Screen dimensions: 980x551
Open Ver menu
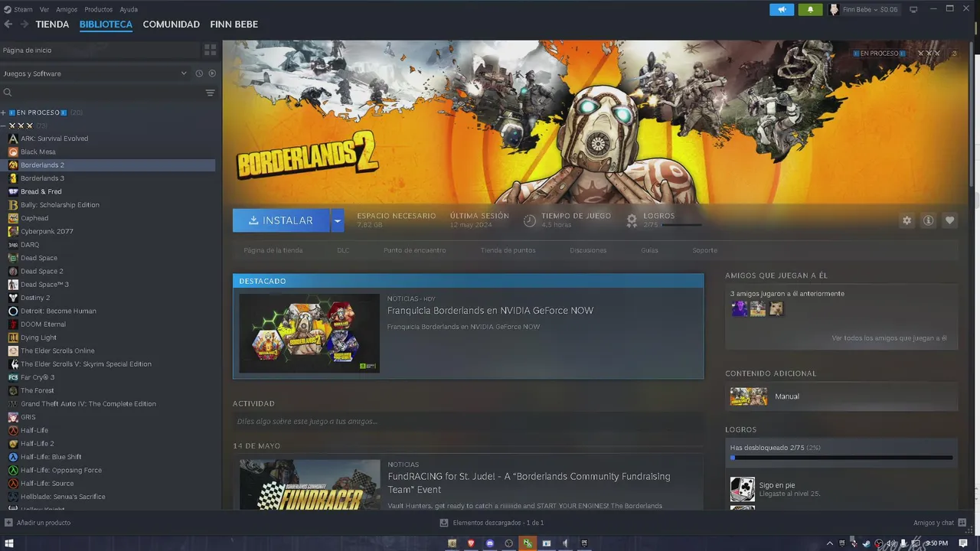44,9
